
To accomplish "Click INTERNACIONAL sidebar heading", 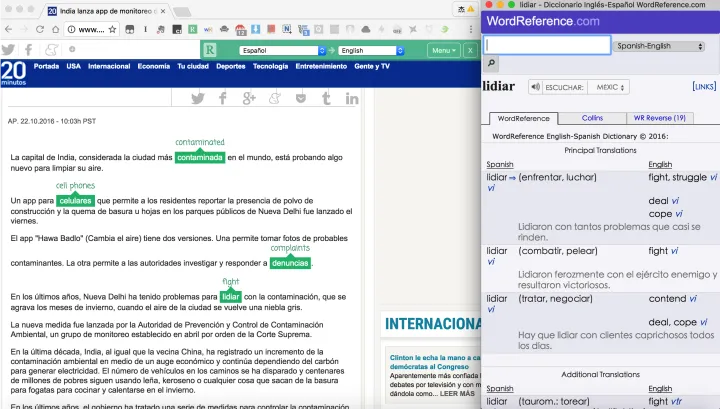I will coord(433,324).
